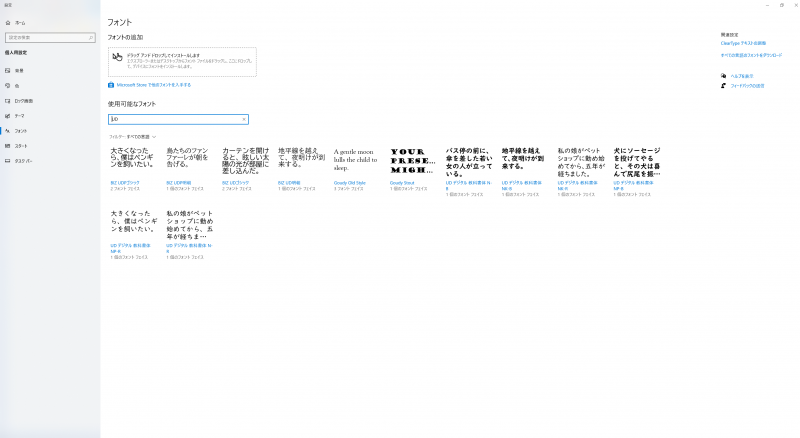The width and height of the screenshot is (800, 438).
Task: Focus the 設定の検索 search box
Action: [50, 38]
